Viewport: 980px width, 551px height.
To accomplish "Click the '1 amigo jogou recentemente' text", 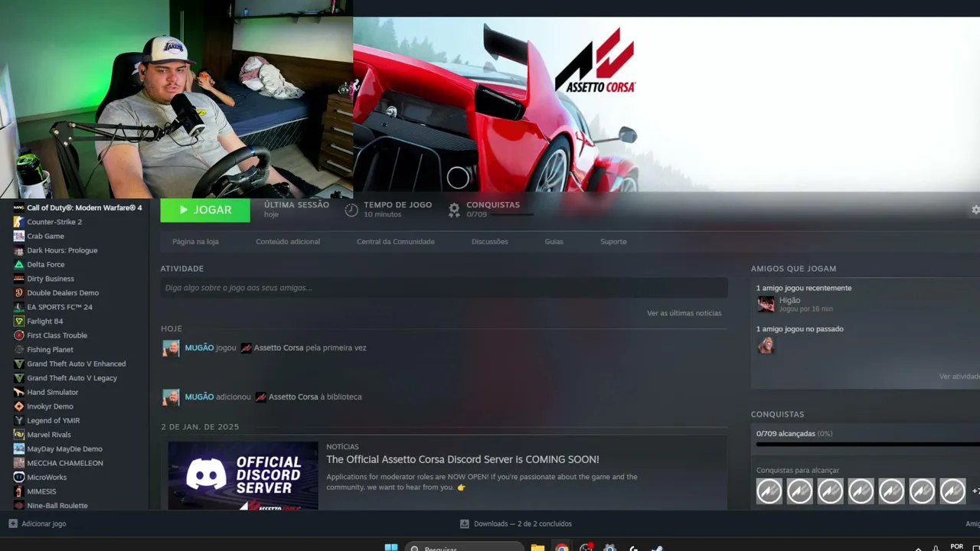I will tap(804, 288).
